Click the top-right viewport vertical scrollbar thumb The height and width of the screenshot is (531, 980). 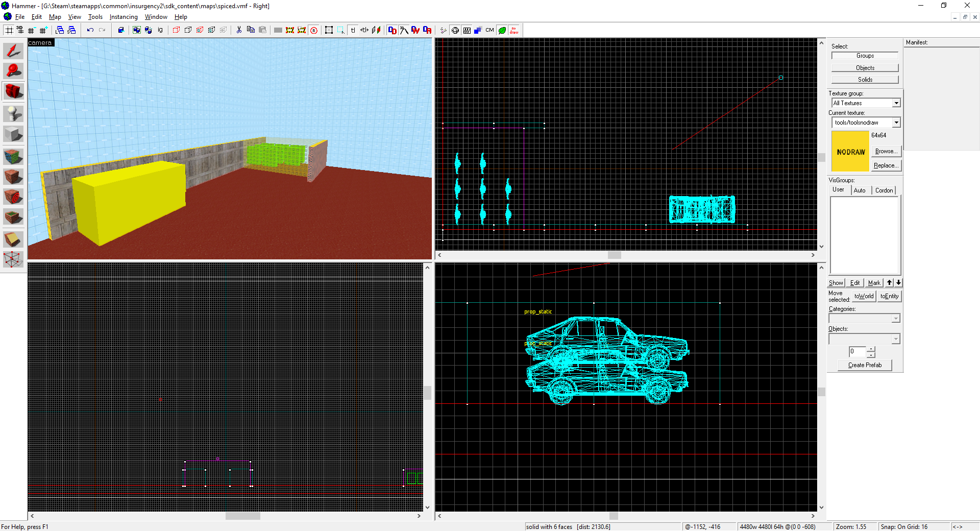pyautogui.click(x=821, y=158)
